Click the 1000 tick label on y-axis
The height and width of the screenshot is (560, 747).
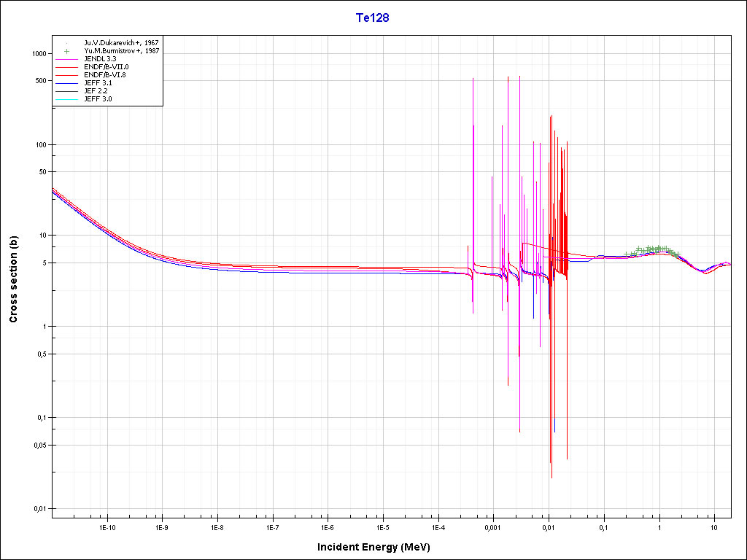click(36, 54)
